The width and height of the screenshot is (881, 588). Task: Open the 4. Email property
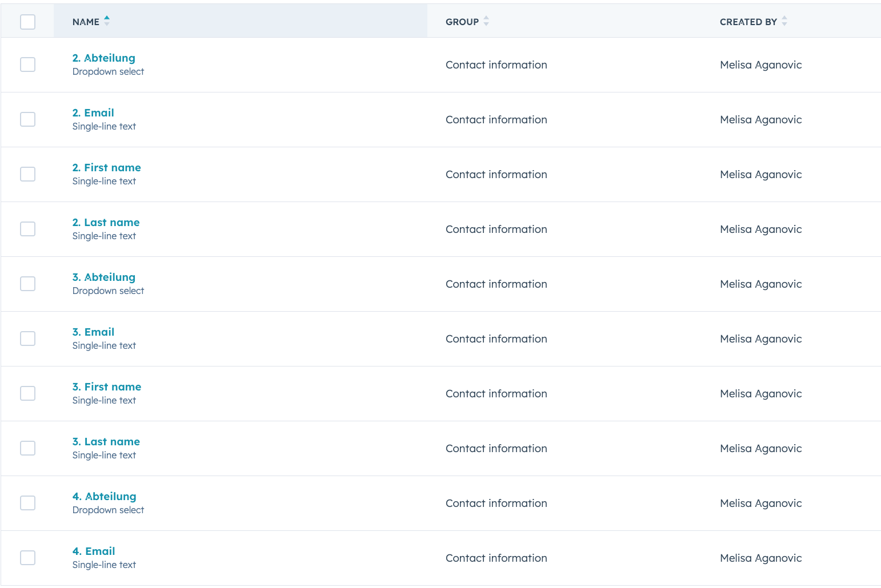(93, 551)
